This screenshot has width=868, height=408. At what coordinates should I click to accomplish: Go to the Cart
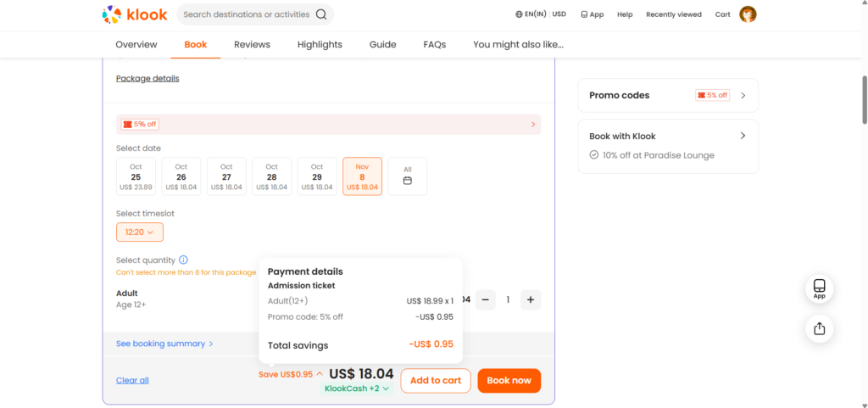point(722,14)
